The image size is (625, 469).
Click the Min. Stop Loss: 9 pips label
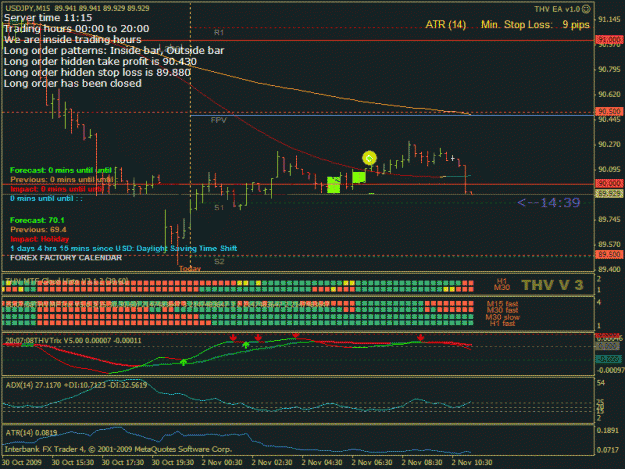coord(535,25)
